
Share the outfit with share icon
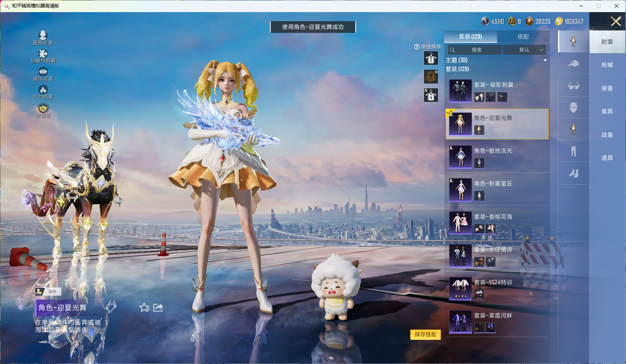tap(158, 308)
